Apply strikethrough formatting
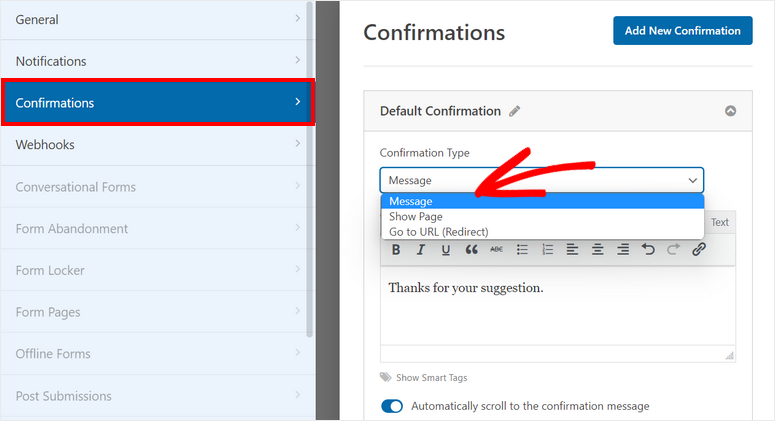Screen dimensions: 775x421 (x=496, y=250)
